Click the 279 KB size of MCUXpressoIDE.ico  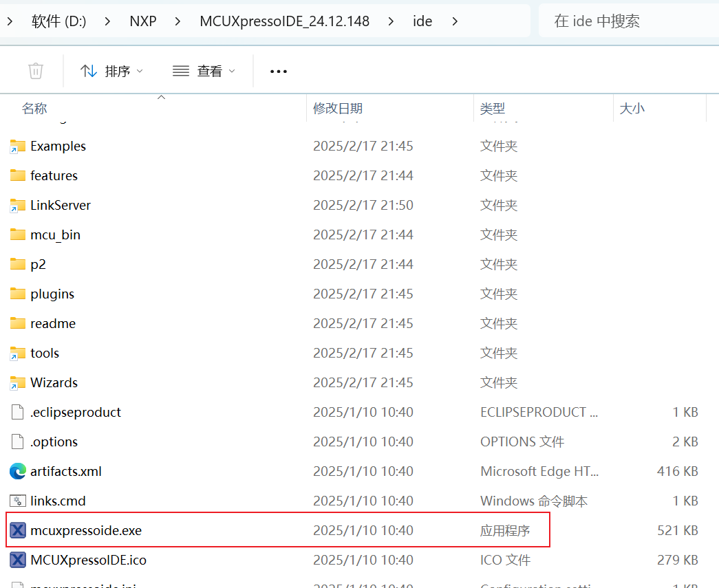pyautogui.click(x=678, y=560)
